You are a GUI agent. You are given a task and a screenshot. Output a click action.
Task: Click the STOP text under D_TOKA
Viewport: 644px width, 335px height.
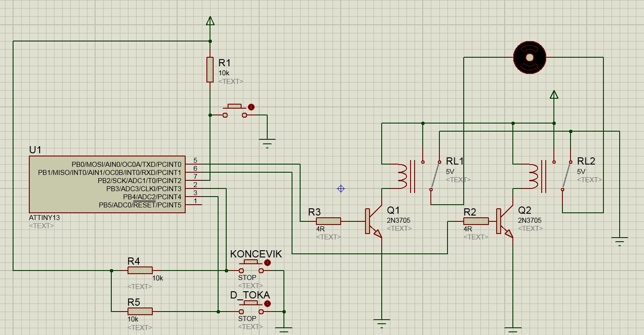(x=247, y=319)
